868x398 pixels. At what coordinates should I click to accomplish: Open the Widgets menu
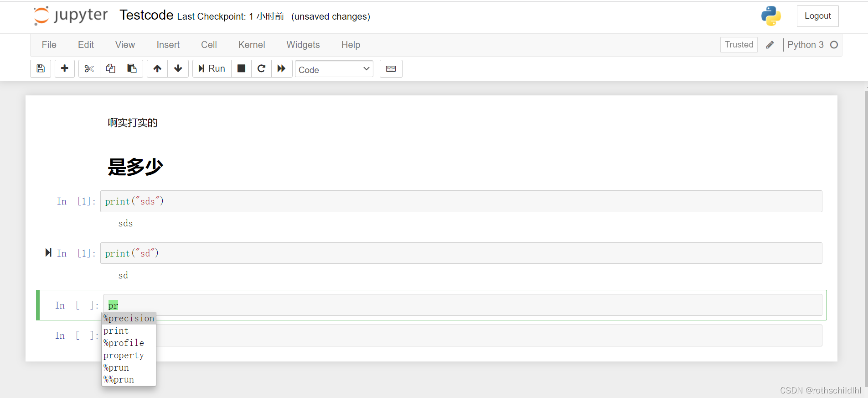303,45
